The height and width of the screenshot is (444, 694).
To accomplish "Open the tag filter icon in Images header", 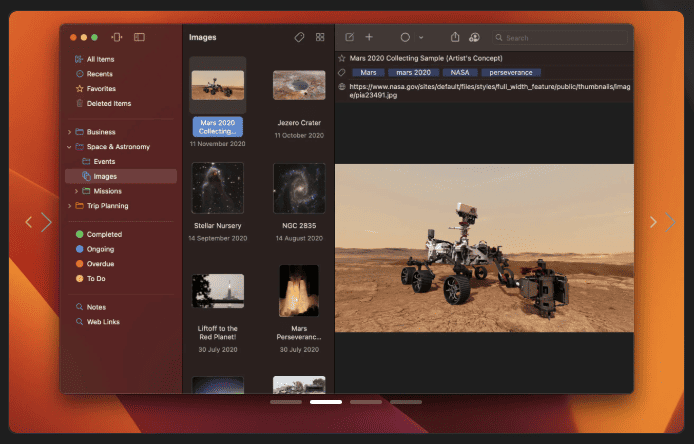I will (x=299, y=37).
